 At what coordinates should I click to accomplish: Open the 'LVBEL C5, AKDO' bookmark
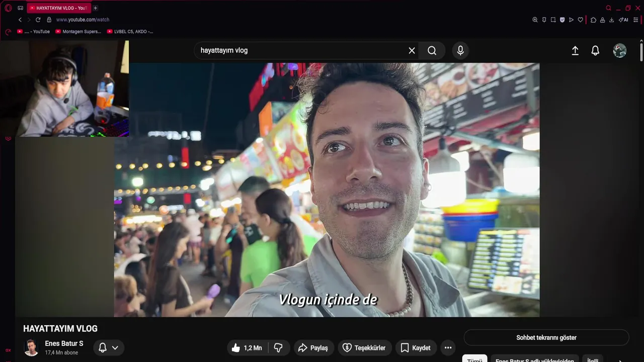130,32
